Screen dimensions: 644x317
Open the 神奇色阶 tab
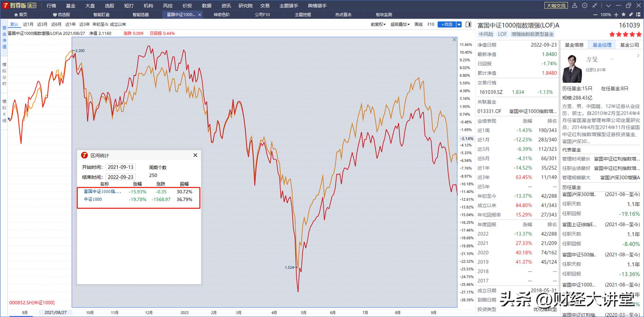pyautogui.click(x=222, y=15)
